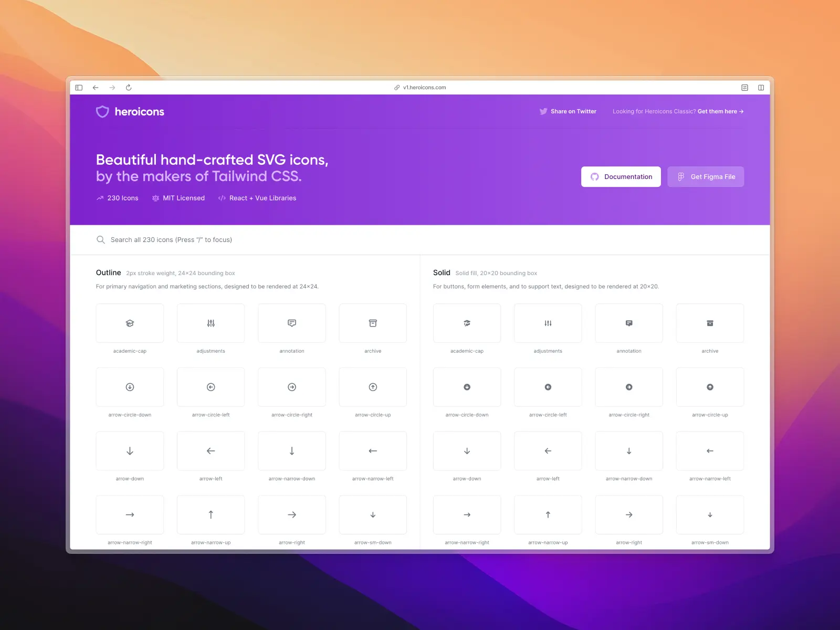Click the heroicons logo
The width and height of the screenshot is (840, 630).
point(130,111)
